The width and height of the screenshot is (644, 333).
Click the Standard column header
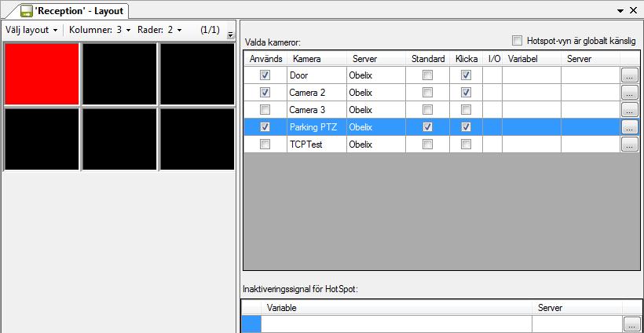[427, 59]
